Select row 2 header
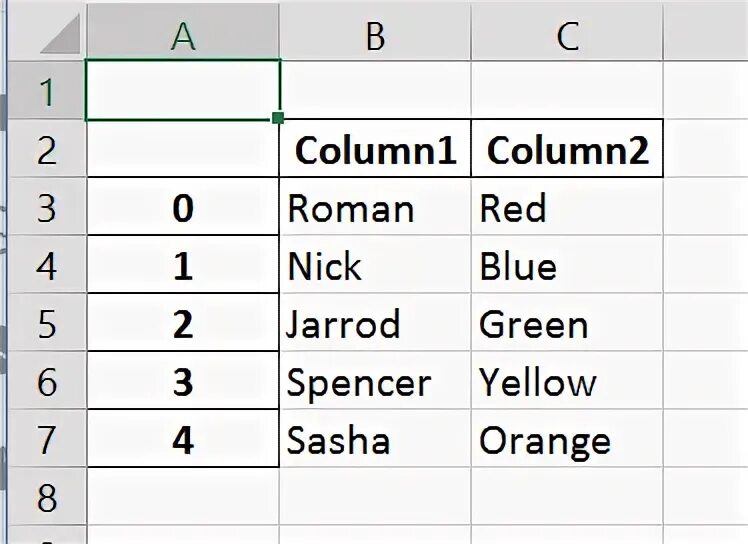The width and height of the screenshot is (748, 544). tap(45, 150)
